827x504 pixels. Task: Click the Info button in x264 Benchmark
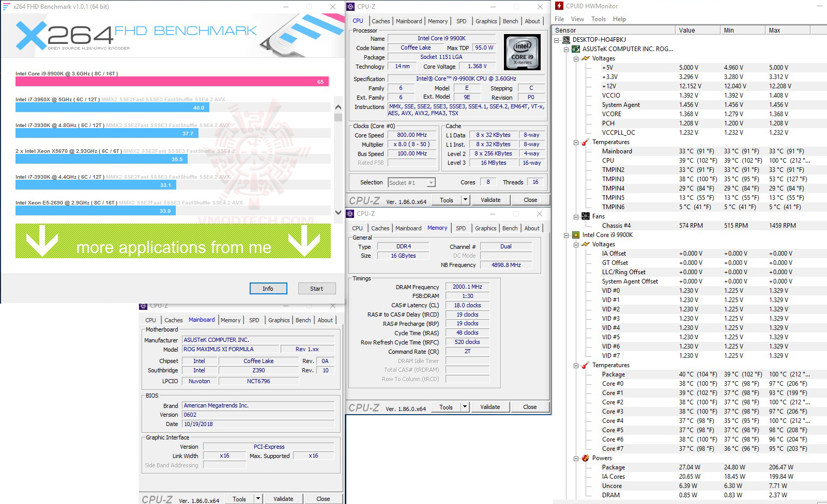268,288
